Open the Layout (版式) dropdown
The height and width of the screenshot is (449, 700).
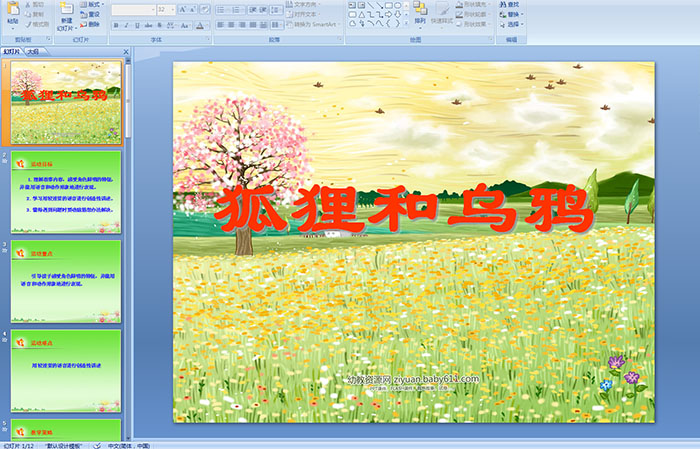pyautogui.click(x=92, y=4)
